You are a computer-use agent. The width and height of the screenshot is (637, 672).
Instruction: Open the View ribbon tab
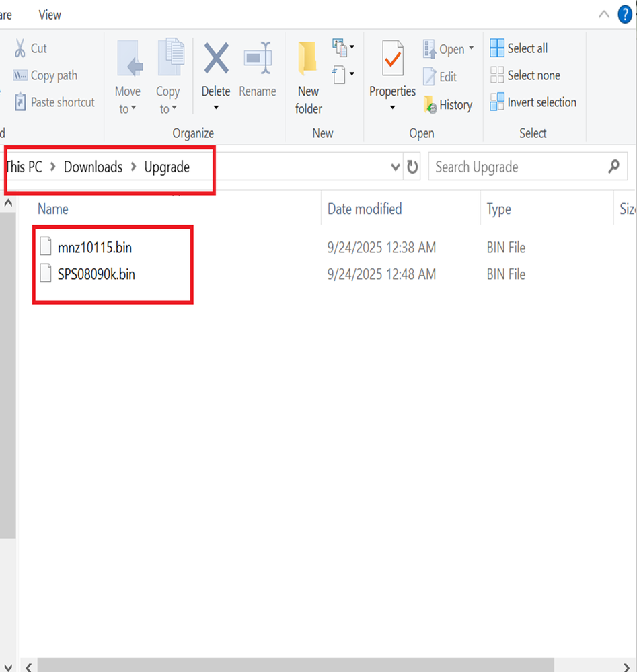[50, 14]
